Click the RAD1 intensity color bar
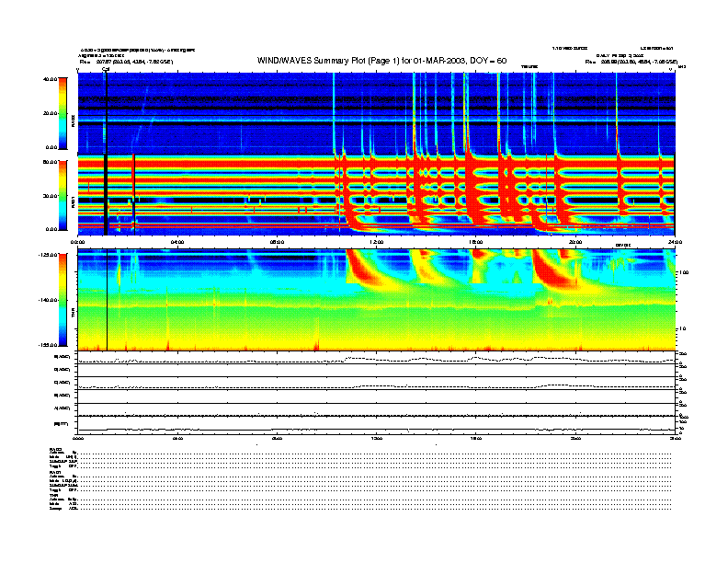Image resolution: width=728 pixels, height=563 pixels. click(63, 196)
